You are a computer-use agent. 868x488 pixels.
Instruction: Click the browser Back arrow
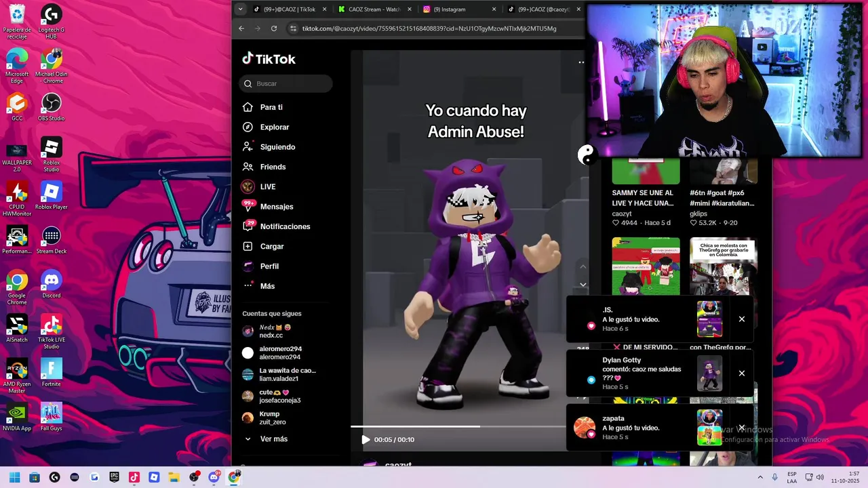click(x=241, y=28)
